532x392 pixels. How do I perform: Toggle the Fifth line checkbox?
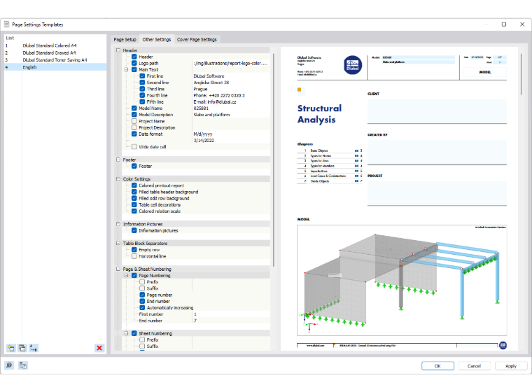click(143, 101)
